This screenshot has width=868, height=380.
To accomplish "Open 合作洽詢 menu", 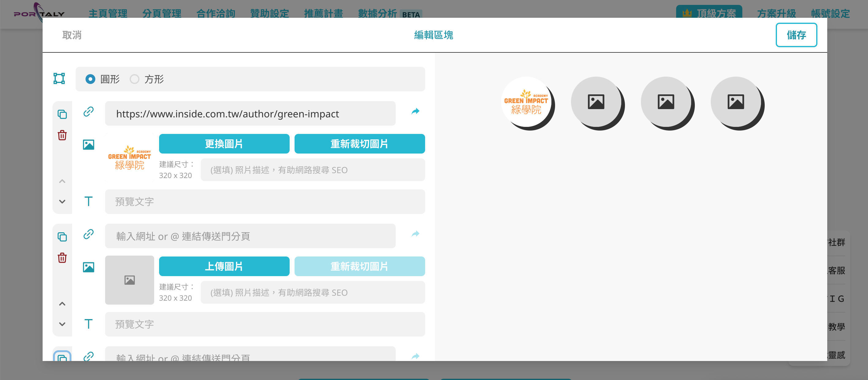I will [x=216, y=13].
